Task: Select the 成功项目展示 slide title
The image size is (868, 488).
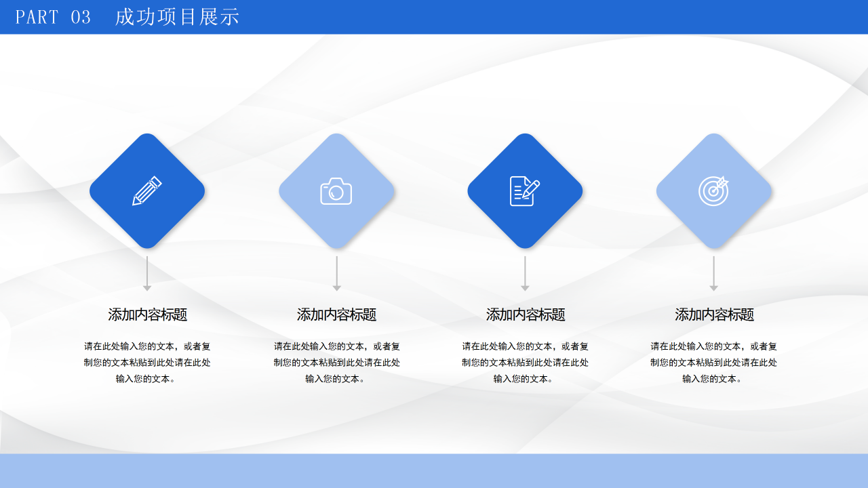Action: [x=177, y=17]
